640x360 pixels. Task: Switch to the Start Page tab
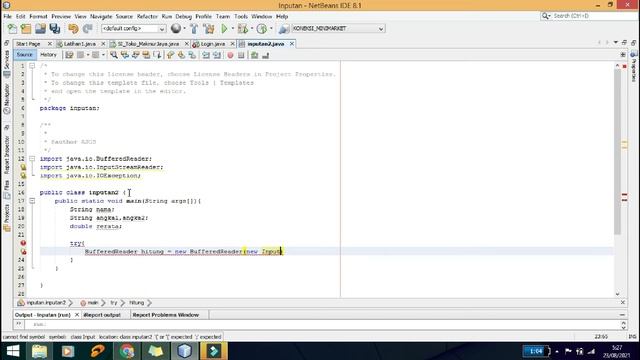(29, 44)
